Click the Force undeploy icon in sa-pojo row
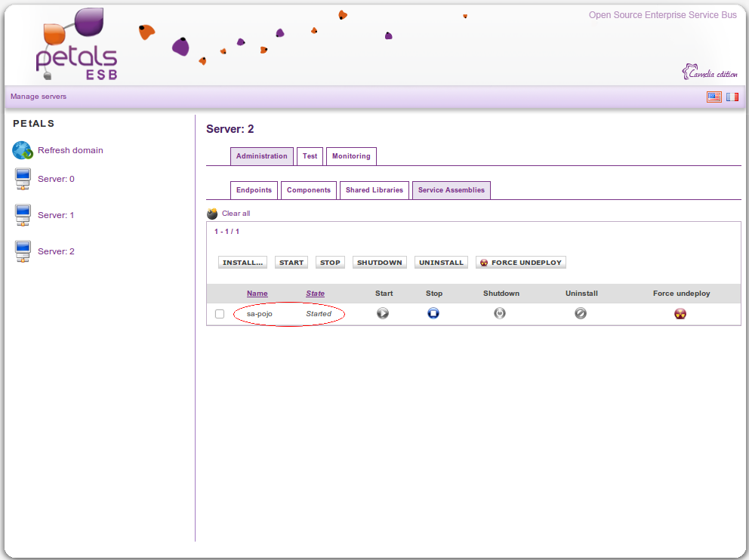The image size is (749, 560). (680, 314)
